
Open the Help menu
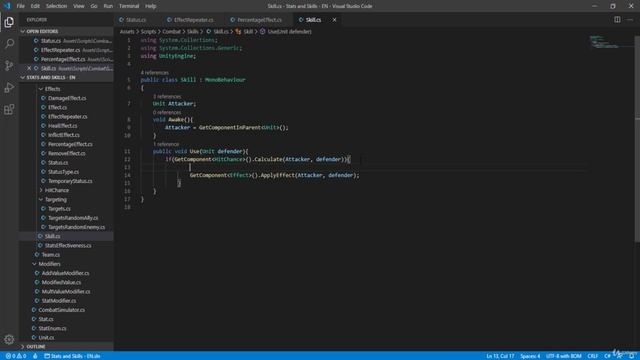click(x=151, y=6)
